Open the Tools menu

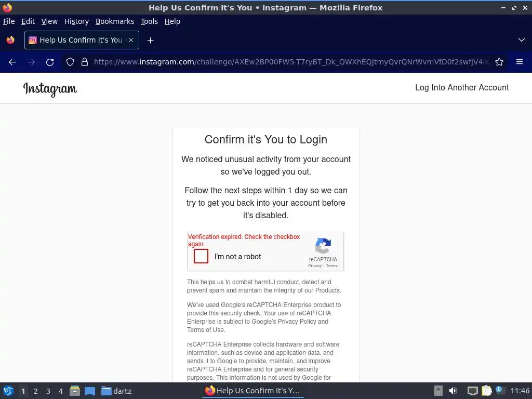click(x=149, y=21)
